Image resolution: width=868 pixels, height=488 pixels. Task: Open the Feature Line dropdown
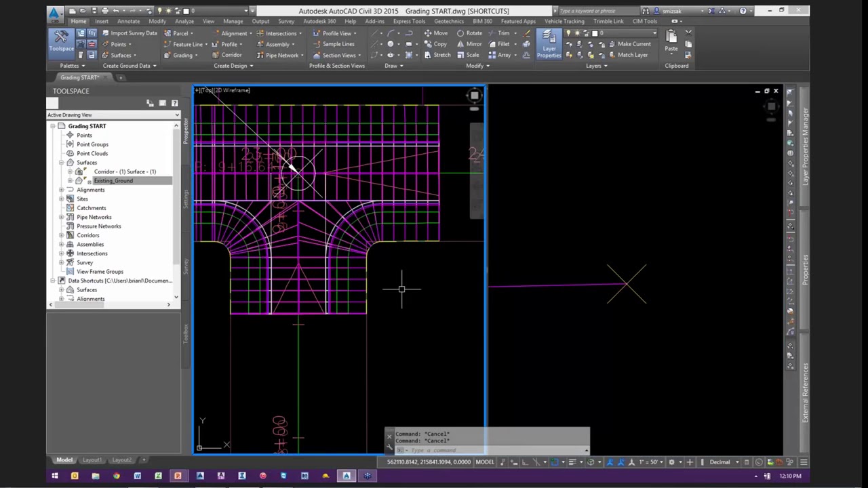click(185, 44)
